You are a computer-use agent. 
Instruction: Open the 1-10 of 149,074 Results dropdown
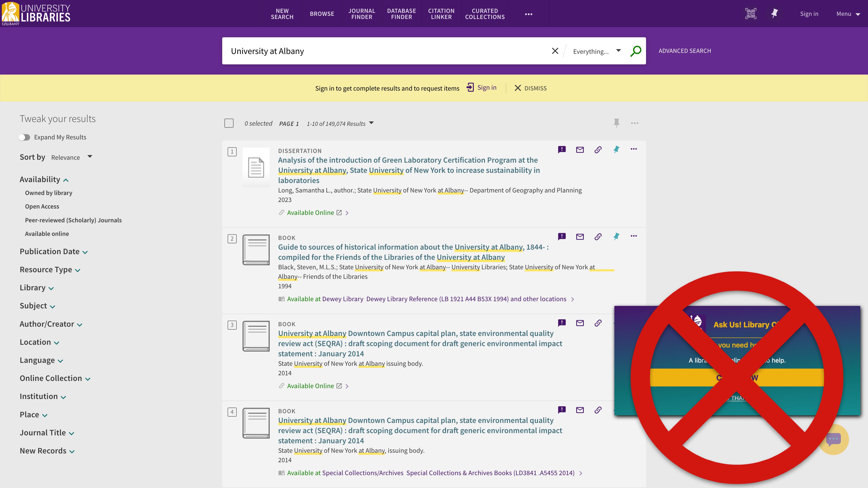point(340,124)
